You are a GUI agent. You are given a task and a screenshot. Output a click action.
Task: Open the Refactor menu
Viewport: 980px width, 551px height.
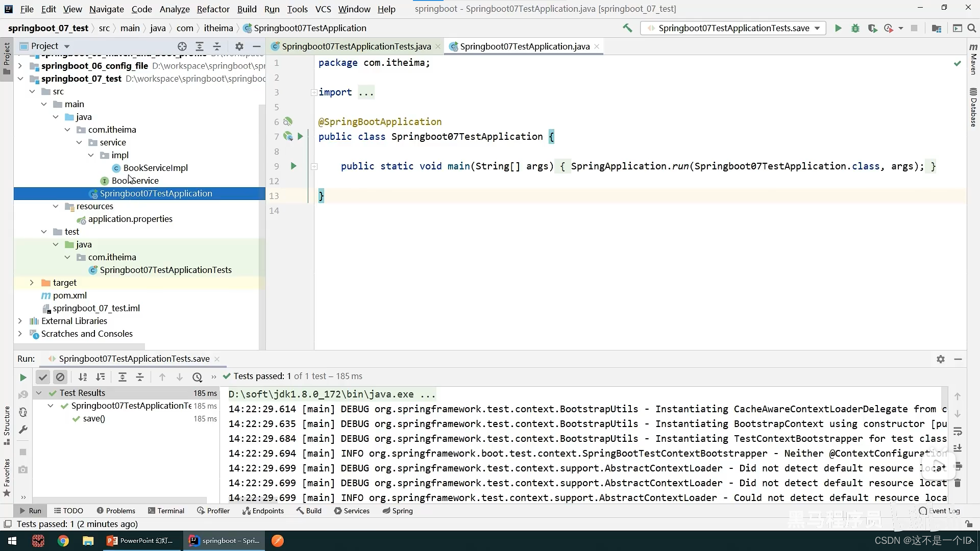point(213,9)
